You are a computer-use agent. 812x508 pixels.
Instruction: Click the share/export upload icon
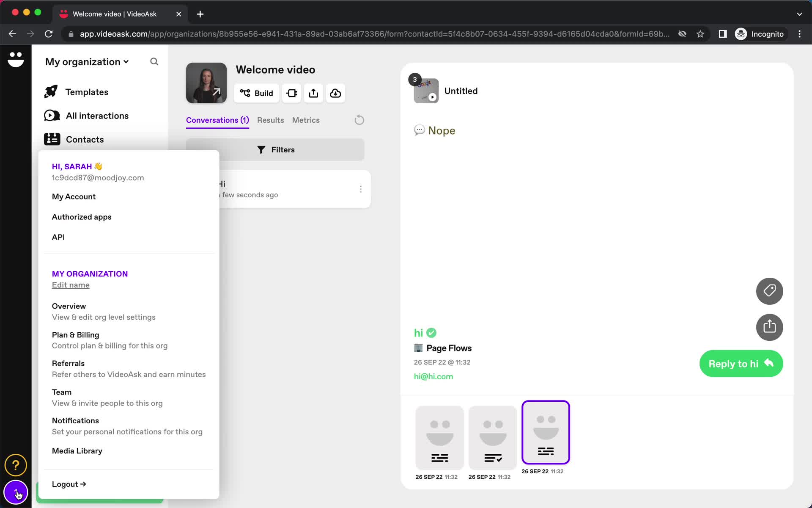tap(313, 92)
